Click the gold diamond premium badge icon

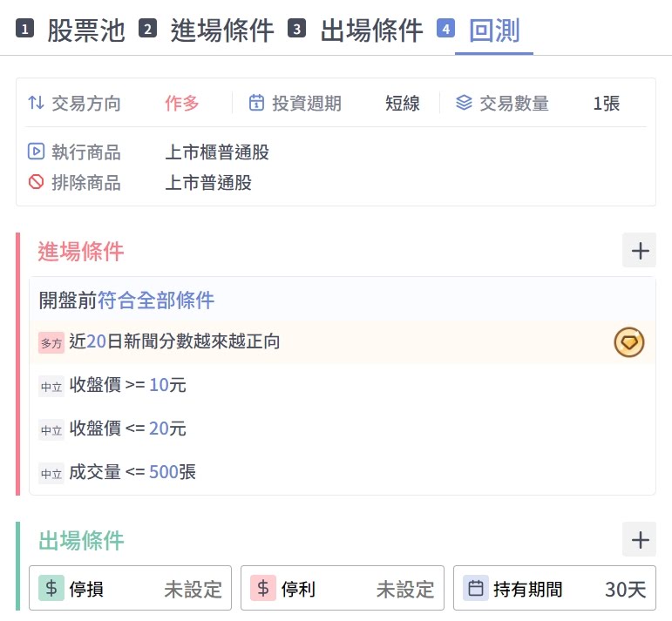[628, 342]
